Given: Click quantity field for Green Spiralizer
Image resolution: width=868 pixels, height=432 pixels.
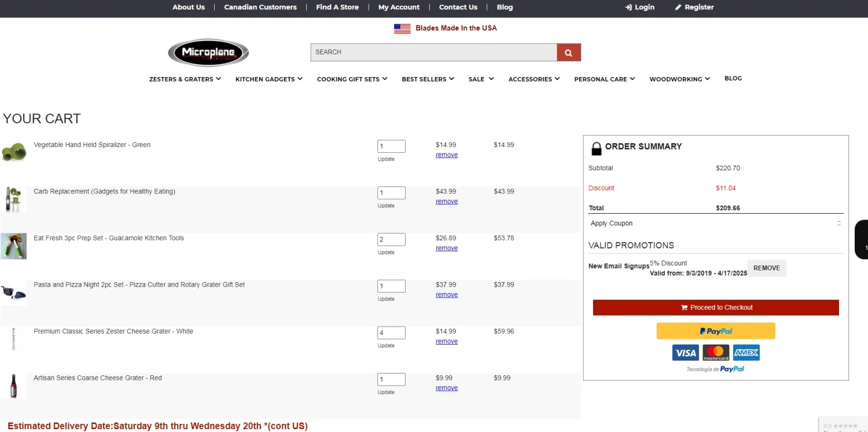Looking at the screenshot, I should (391, 147).
